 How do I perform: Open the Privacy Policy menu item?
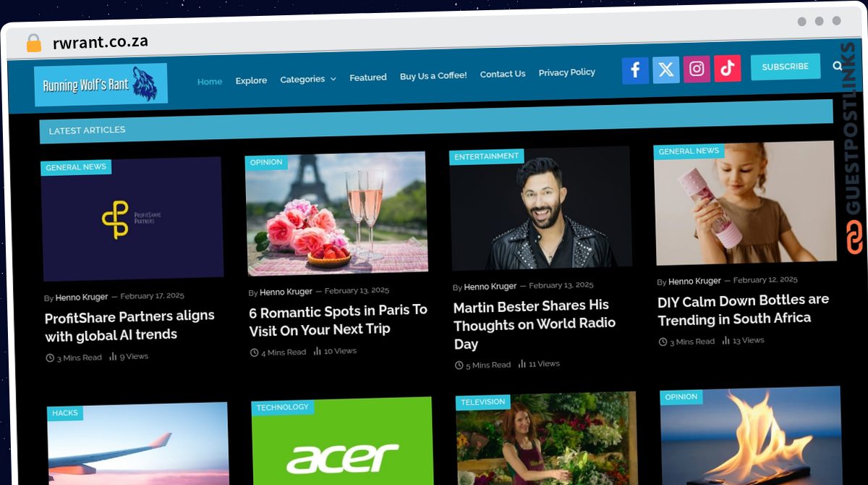click(567, 72)
